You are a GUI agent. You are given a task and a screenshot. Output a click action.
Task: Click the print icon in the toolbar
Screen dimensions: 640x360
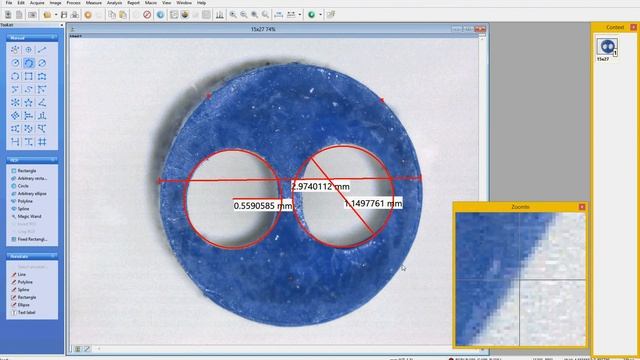tap(75, 15)
